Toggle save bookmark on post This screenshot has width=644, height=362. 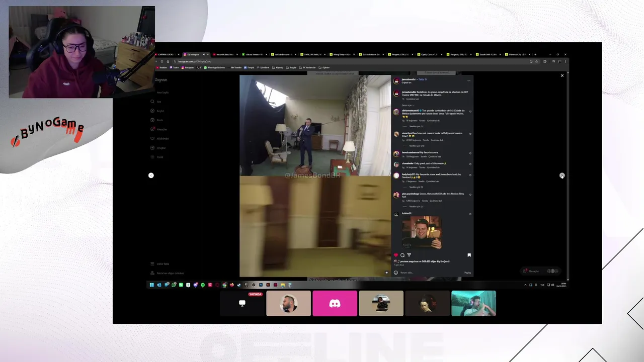click(469, 255)
